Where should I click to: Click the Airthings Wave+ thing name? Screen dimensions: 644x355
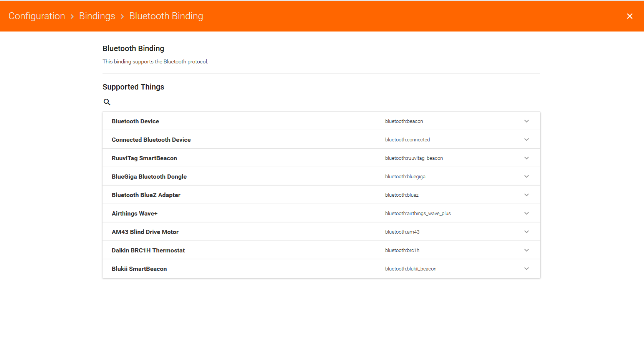coord(135,214)
